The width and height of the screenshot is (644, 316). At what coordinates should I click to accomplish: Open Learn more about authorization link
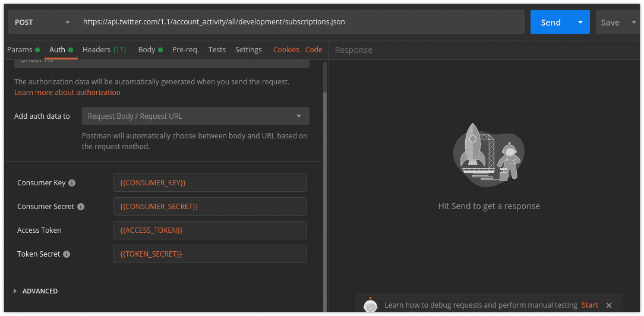(67, 93)
